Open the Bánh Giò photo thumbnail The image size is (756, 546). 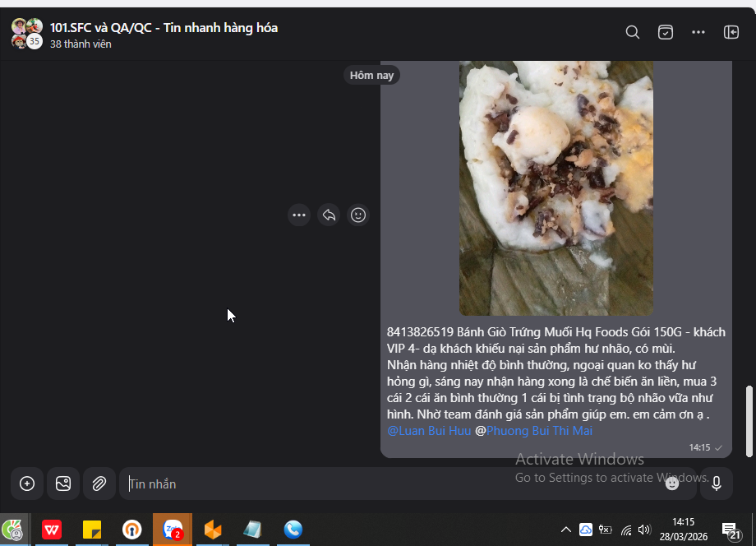click(556, 188)
